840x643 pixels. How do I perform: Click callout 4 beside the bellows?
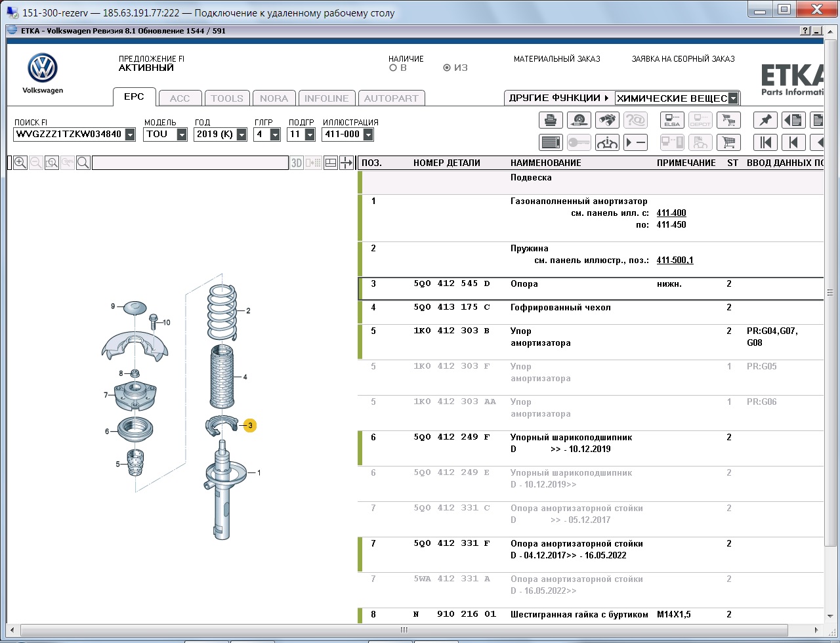(245, 377)
